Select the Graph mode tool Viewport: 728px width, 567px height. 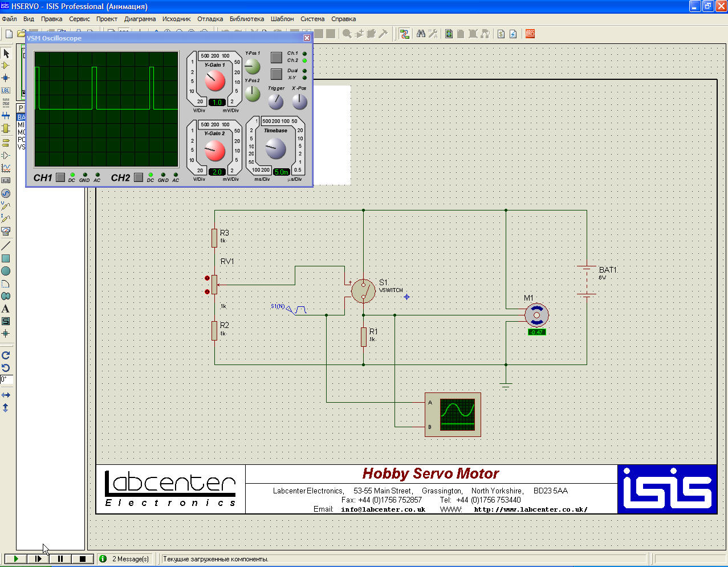pyautogui.click(x=6, y=168)
